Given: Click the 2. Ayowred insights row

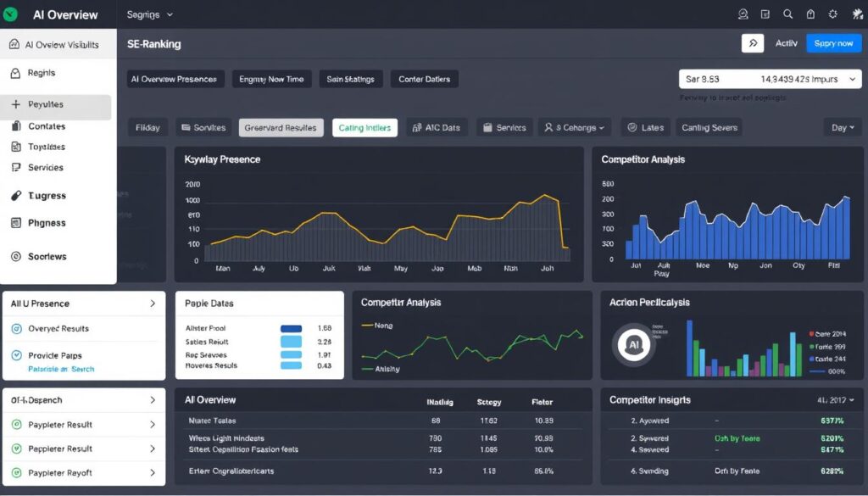Looking at the screenshot, I should (732, 421).
